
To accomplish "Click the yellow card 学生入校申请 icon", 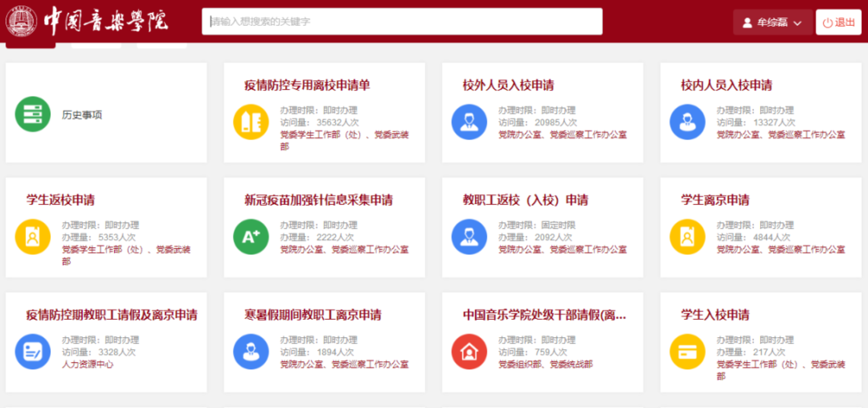I will click(x=687, y=351).
